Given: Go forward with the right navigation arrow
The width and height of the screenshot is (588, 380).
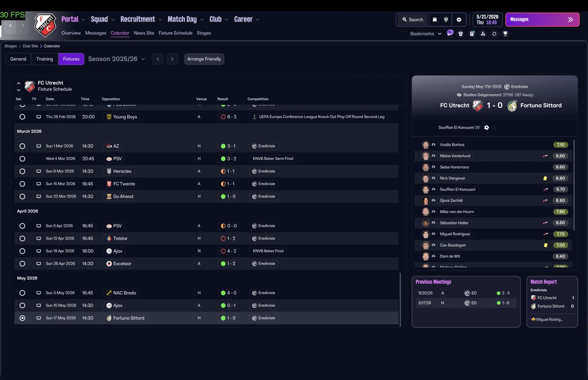Looking at the screenshot, I should tap(23, 26).
